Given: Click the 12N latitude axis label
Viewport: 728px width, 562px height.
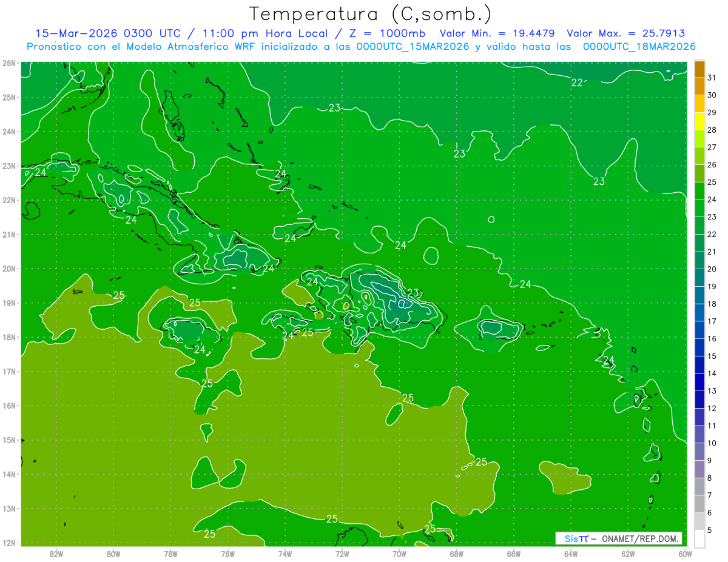Looking at the screenshot, I should point(9,543).
